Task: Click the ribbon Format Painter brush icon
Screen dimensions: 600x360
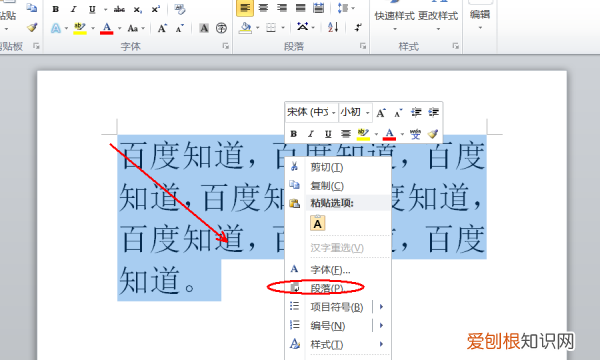Action: point(32,28)
